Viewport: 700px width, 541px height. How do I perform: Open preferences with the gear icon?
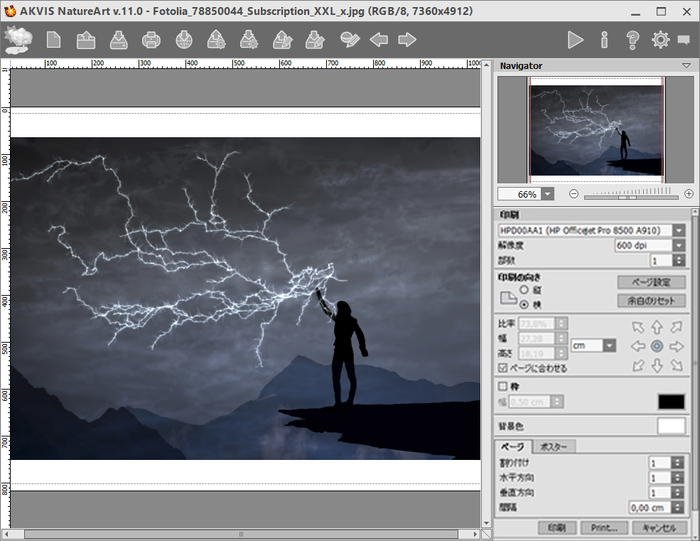click(x=660, y=40)
